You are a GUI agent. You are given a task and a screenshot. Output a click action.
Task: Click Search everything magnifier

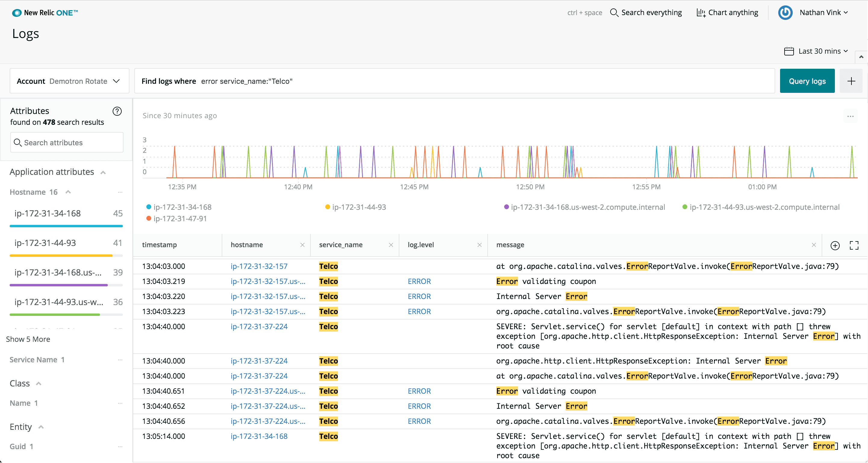pyautogui.click(x=614, y=12)
